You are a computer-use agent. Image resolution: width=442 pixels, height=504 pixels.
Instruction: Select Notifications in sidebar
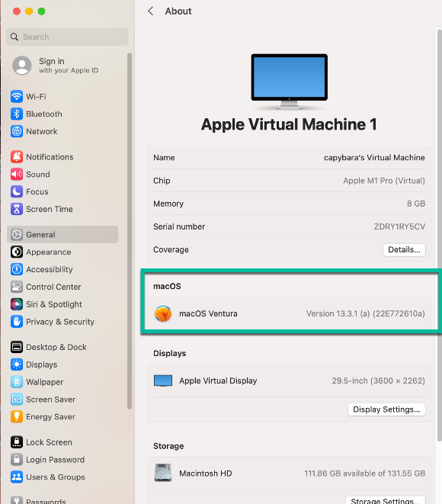pos(50,157)
